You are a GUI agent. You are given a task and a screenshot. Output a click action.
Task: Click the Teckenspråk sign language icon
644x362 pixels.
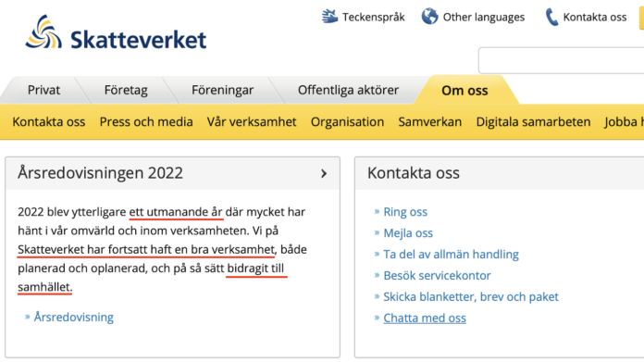coord(329,17)
